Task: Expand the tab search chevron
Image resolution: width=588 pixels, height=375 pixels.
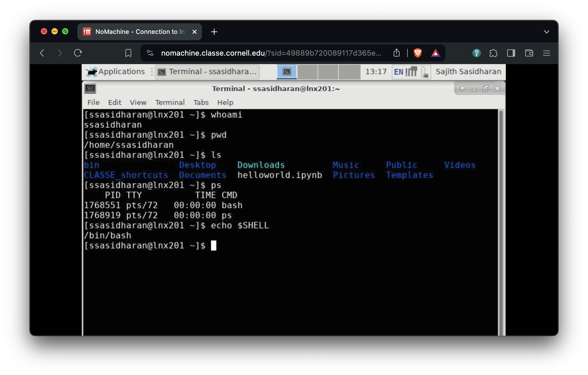Action: (x=546, y=32)
